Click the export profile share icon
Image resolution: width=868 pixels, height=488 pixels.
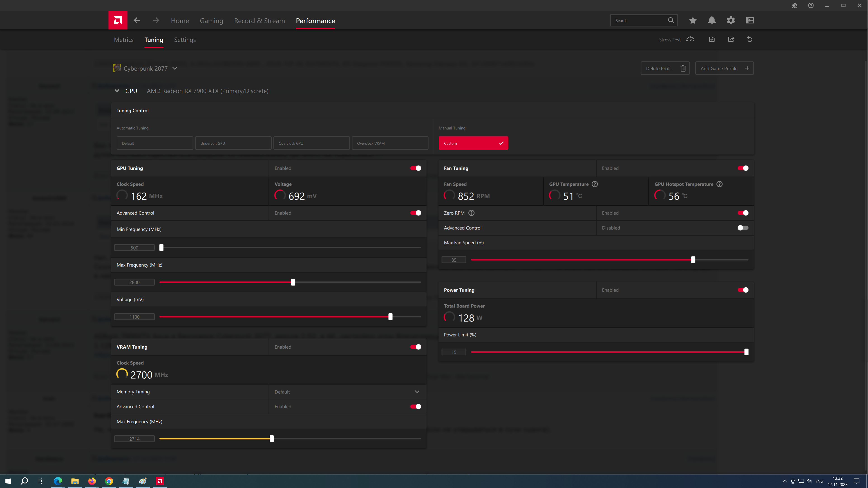(731, 39)
